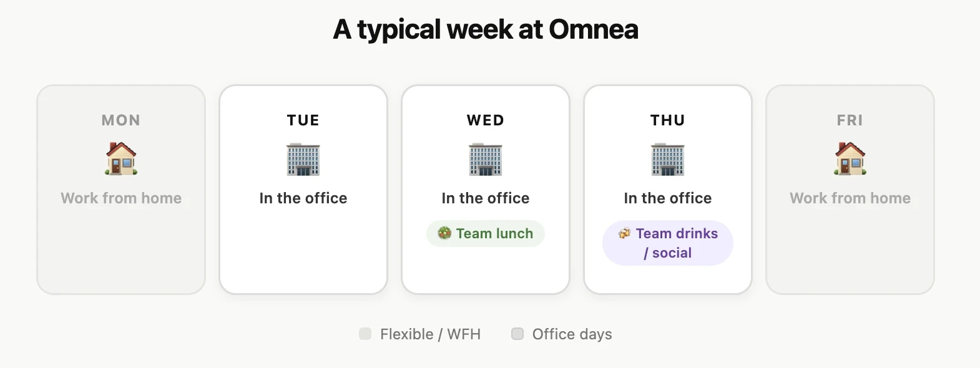
Task: Click the MON day heading
Action: pos(121,120)
